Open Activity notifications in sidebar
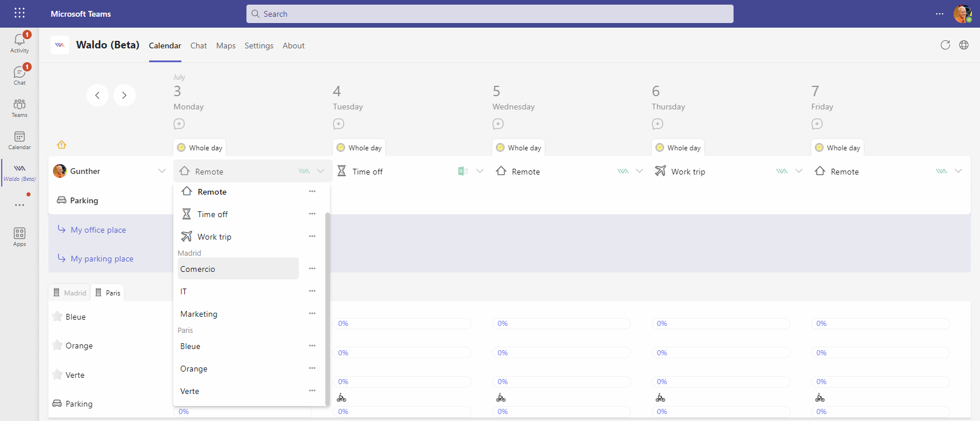Screen dimensions: 980x421 point(20,43)
